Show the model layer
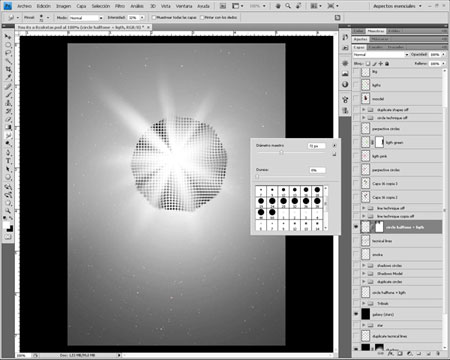 click(x=356, y=99)
